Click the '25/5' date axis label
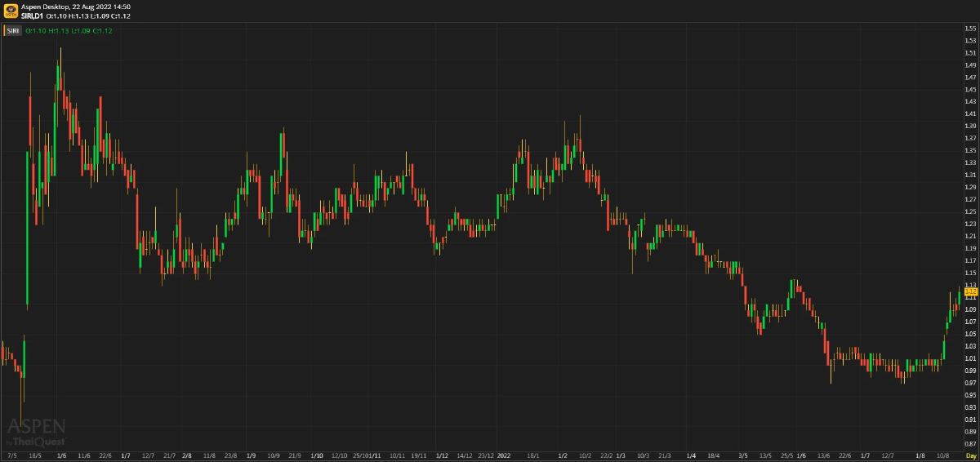This screenshot has height=462, width=980. point(787,455)
